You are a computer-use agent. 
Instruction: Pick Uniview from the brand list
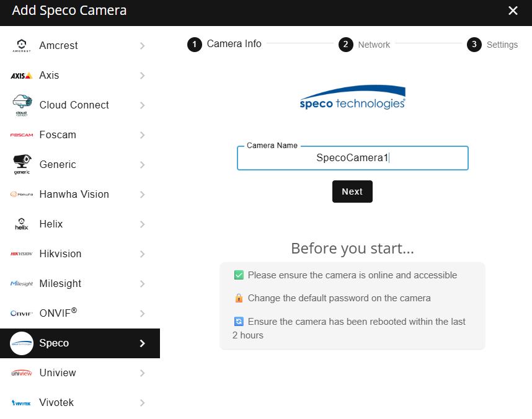pos(80,373)
